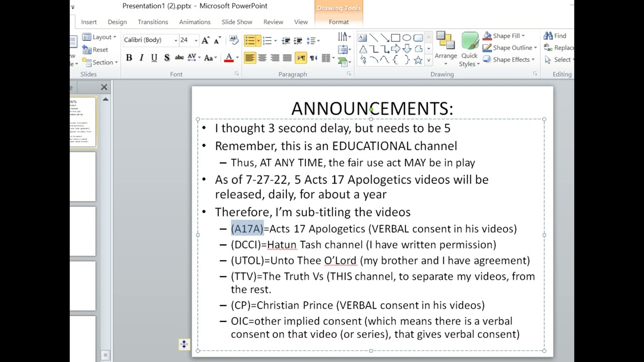Apply bold formatting

(129, 58)
